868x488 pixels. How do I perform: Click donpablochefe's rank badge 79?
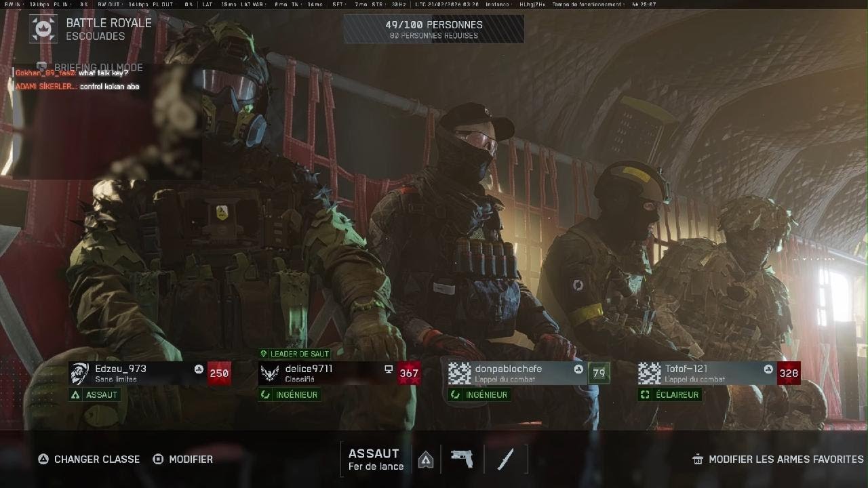599,373
